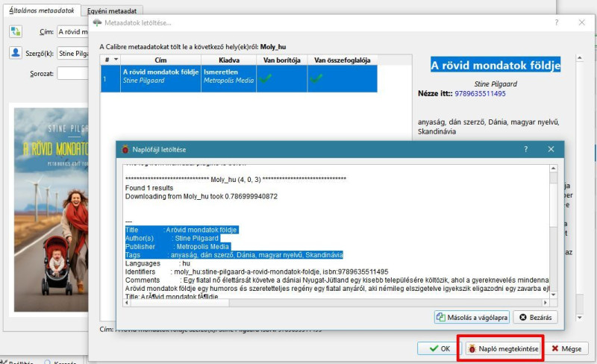Click Downloading from Moly_hu took line

[201, 196]
